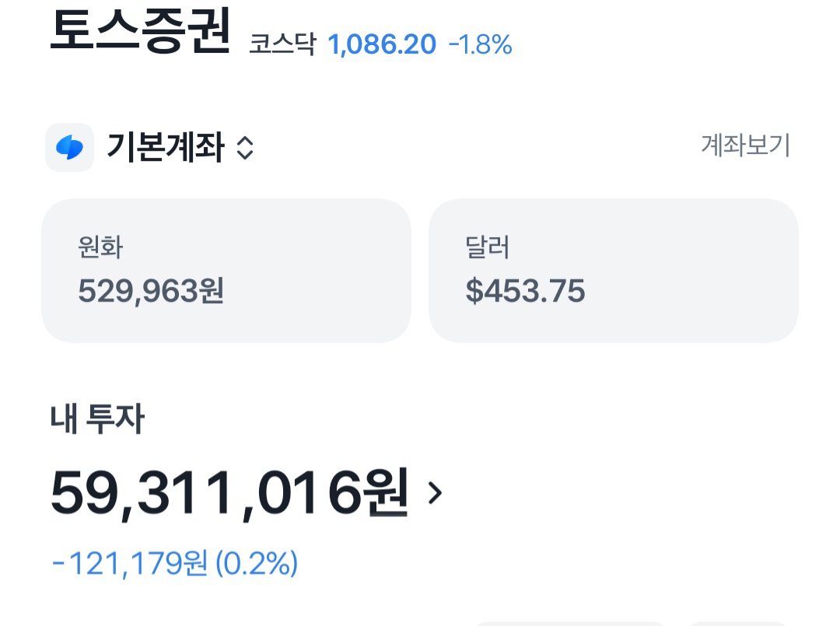Tap the 1,086.20 KOSDAQ index value

(382, 45)
